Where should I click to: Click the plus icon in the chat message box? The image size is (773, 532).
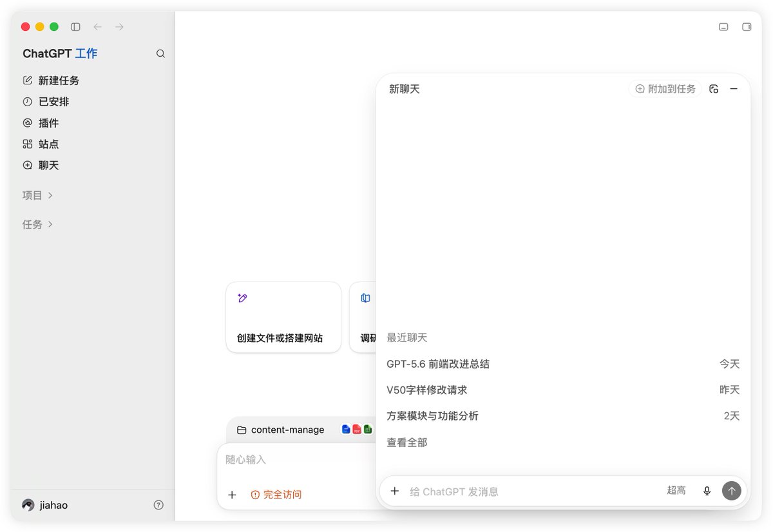[395, 491]
